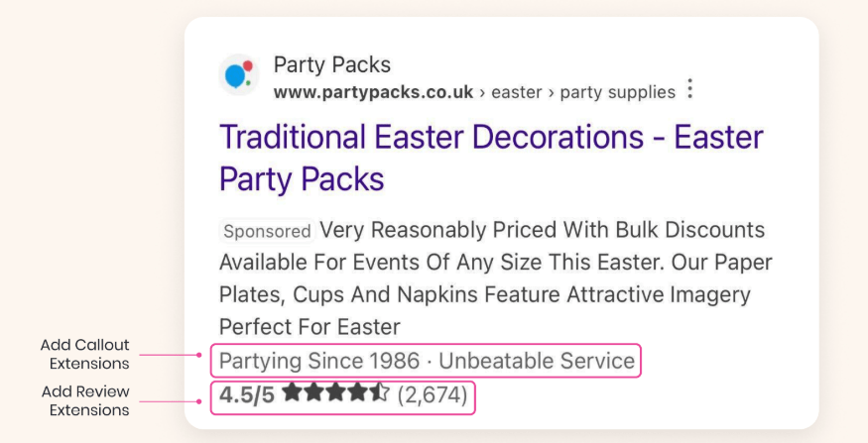This screenshot has height=443, width=868.
Task: Click the second rating star
Action: click(x=313, y=394)
